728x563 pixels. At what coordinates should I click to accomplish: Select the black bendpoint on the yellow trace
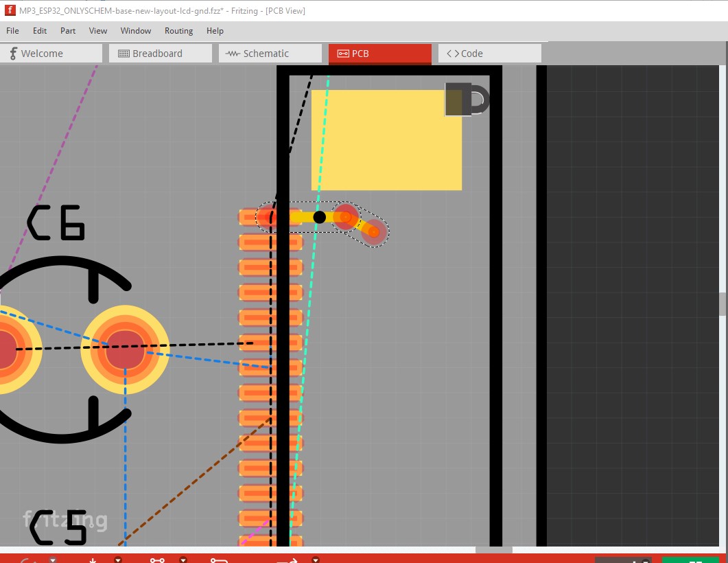tap(319, 217)
